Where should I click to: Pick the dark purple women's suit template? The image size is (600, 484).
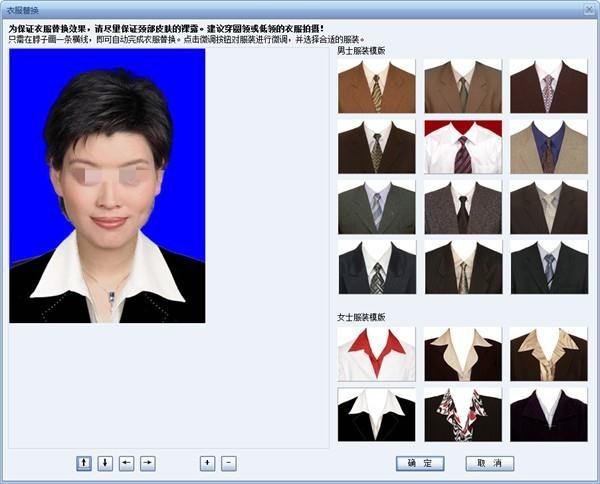pyautogui.click(x=549, y=415)
